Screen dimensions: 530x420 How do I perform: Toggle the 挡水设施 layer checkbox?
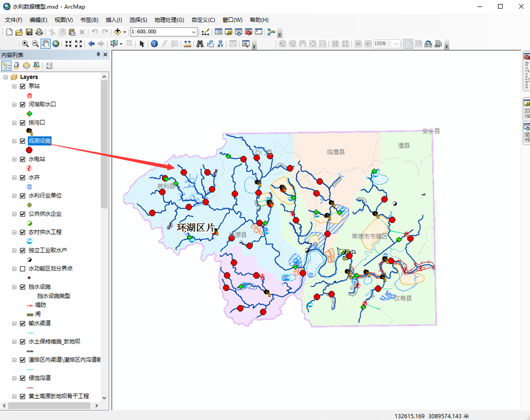22,287
